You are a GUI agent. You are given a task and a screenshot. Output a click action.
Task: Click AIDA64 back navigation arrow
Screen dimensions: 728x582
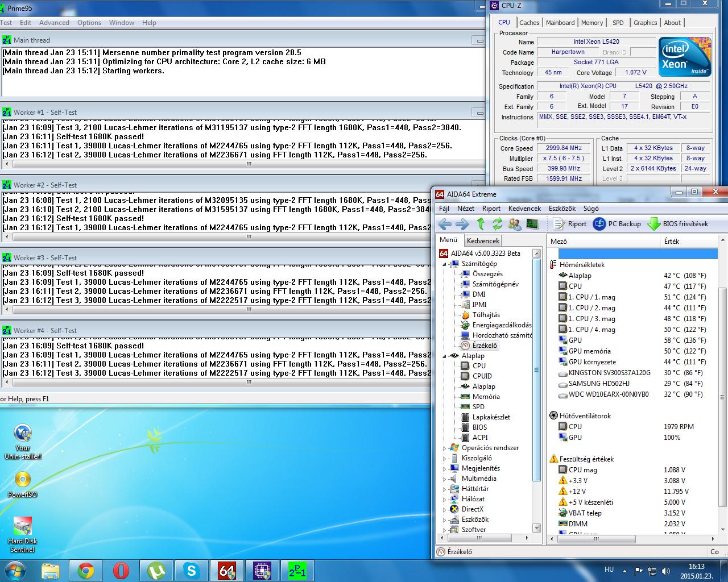[x=445, y=224]
